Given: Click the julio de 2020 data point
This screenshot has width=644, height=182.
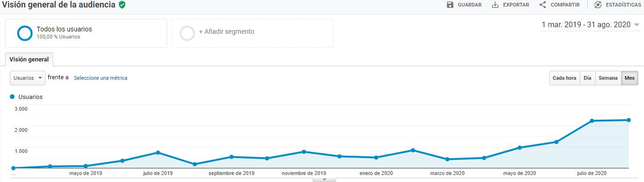Looking at the screenshot, I should (x=592, y=121).
